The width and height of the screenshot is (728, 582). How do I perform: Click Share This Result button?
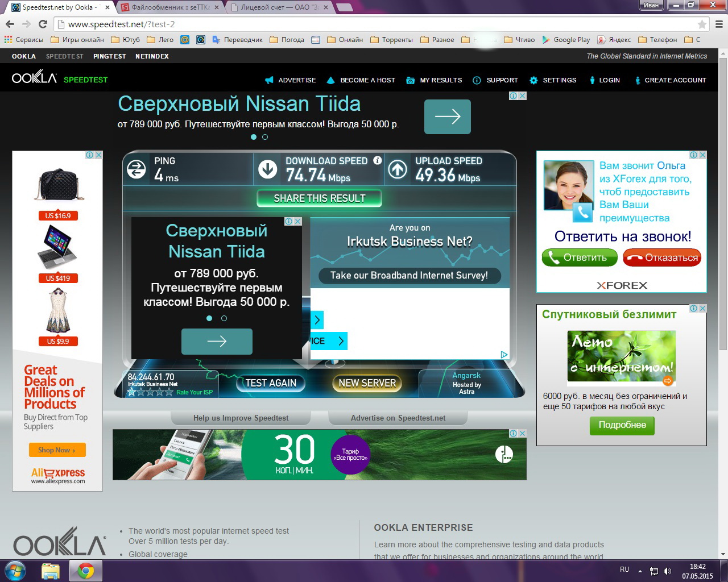point(319,198)
